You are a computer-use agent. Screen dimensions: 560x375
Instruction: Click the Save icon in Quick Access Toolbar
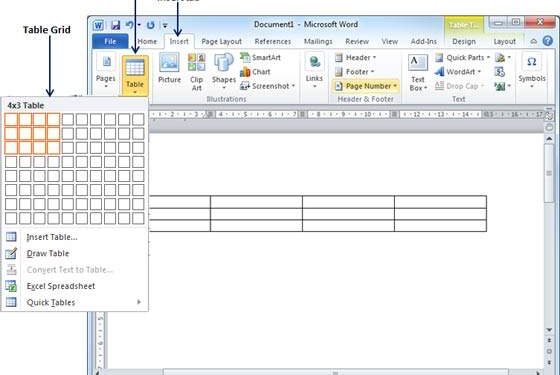click(115, 25)
